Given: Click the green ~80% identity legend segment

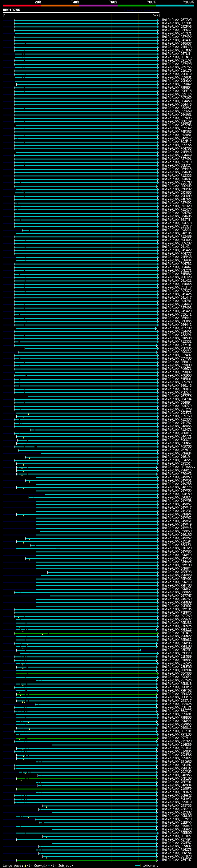Looking at the screenshot, I should click(137, 6).
